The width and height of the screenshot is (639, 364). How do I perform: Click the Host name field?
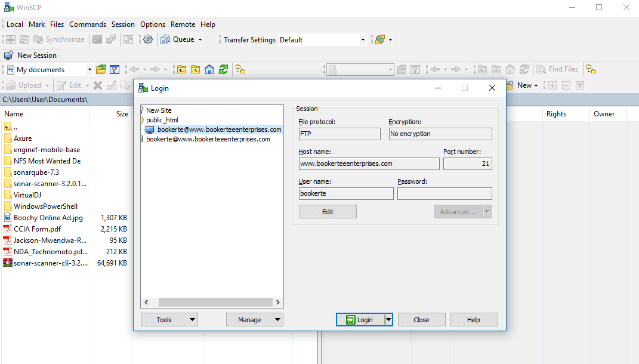369,164
